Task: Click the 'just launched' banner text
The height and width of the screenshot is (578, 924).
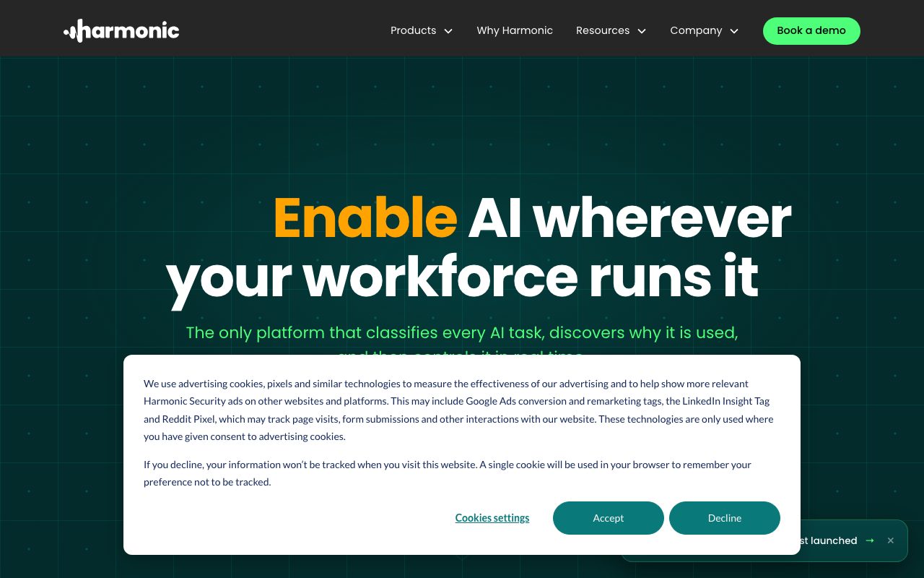Action: (x=829, y=540)
